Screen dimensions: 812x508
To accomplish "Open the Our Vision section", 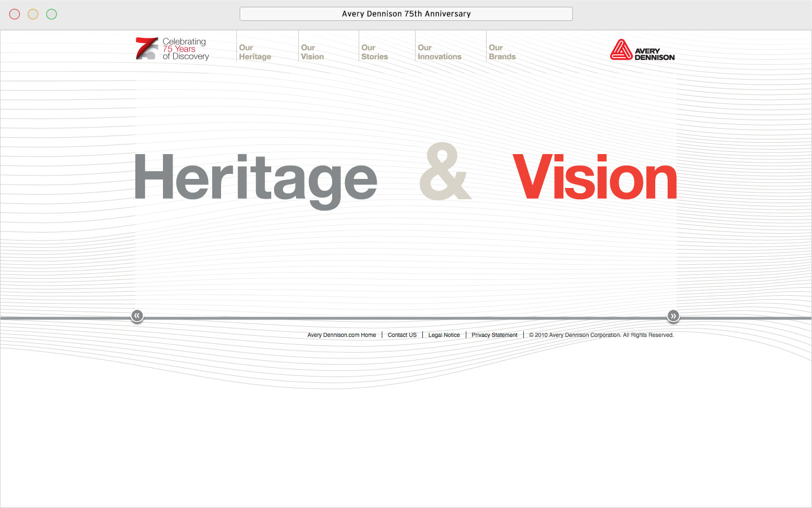I will click(x=312, y=52).
